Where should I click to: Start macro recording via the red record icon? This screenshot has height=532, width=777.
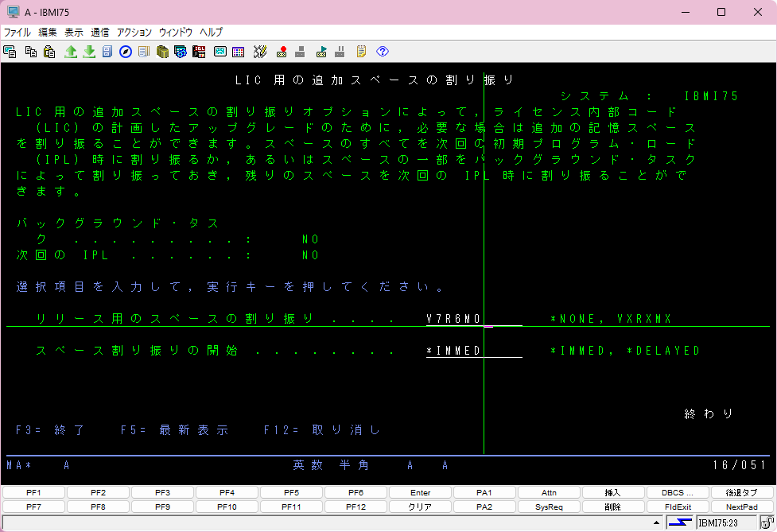(x=281, y=51)
